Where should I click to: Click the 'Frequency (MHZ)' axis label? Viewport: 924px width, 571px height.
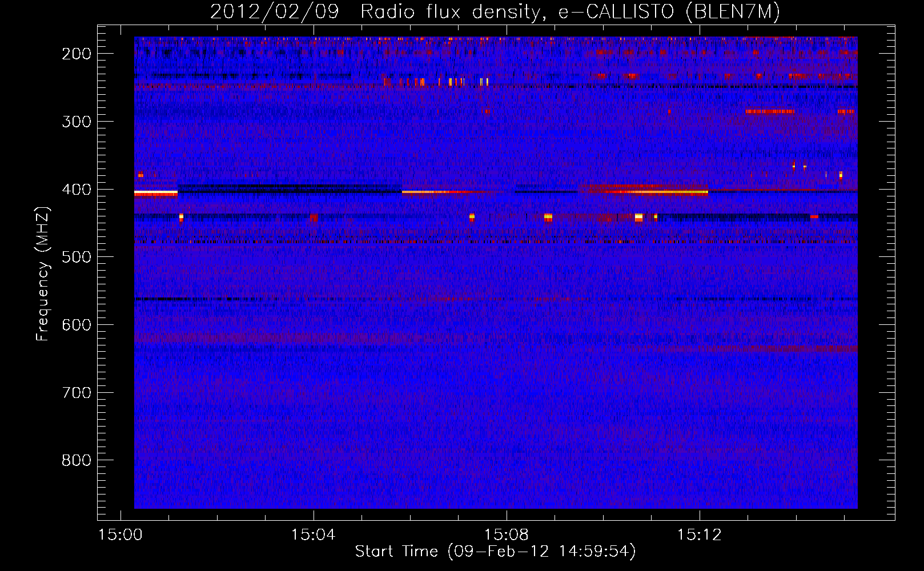tap(43, 274)
